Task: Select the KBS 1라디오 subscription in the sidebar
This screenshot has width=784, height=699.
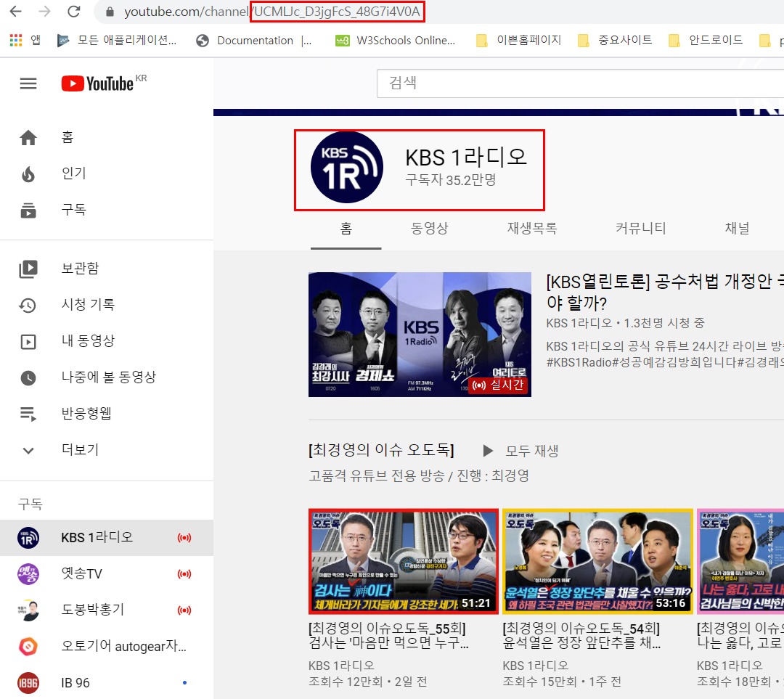Action: [x=107, y=538]
